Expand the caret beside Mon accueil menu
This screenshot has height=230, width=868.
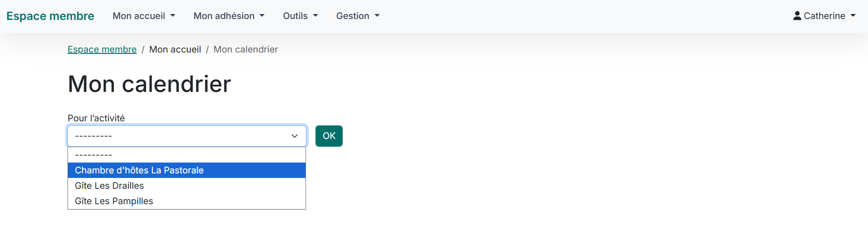click(173, 16)
